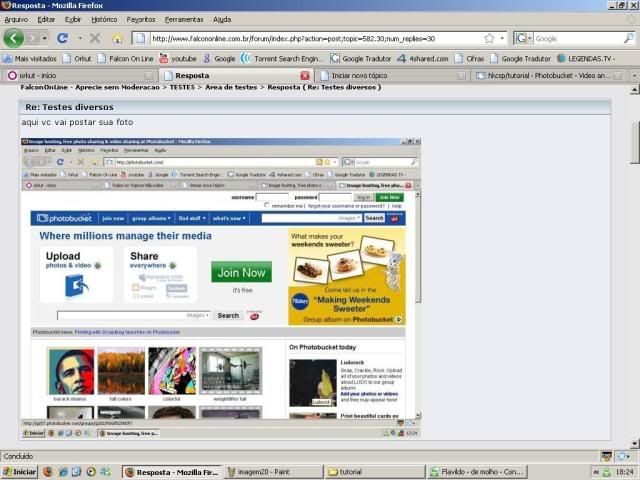Switch to the Iniciar novo tópico tab
The width and height of the screenshot is (640, 480).
392,76
